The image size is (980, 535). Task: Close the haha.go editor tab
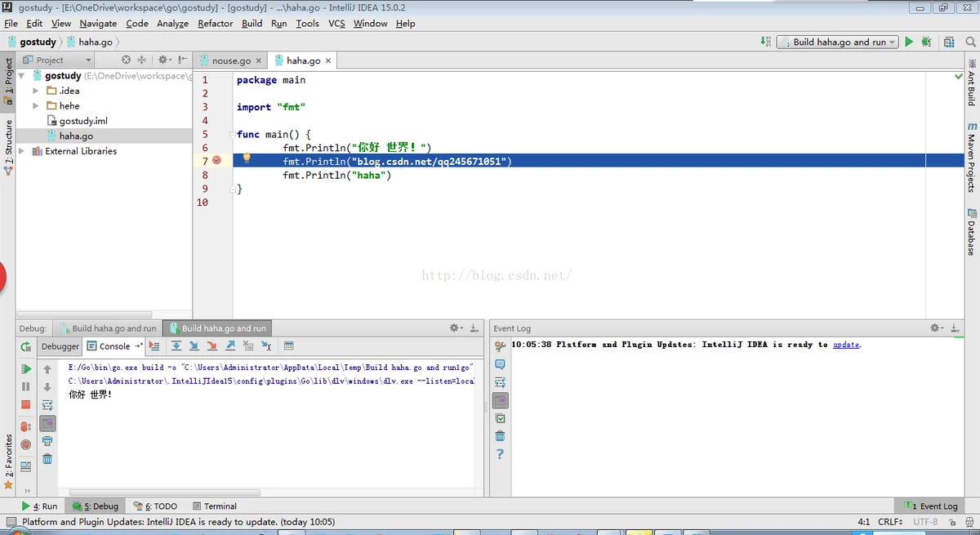pyautogui.click(x=328, y=60)
